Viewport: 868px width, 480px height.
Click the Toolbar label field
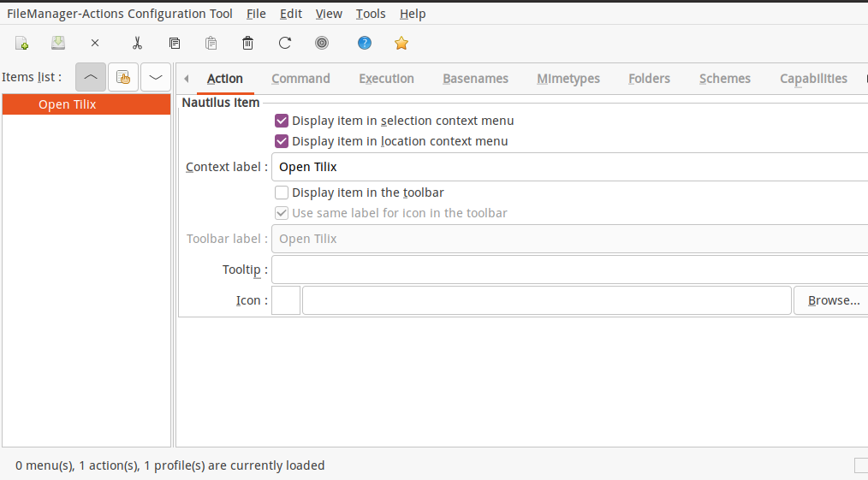570,239
